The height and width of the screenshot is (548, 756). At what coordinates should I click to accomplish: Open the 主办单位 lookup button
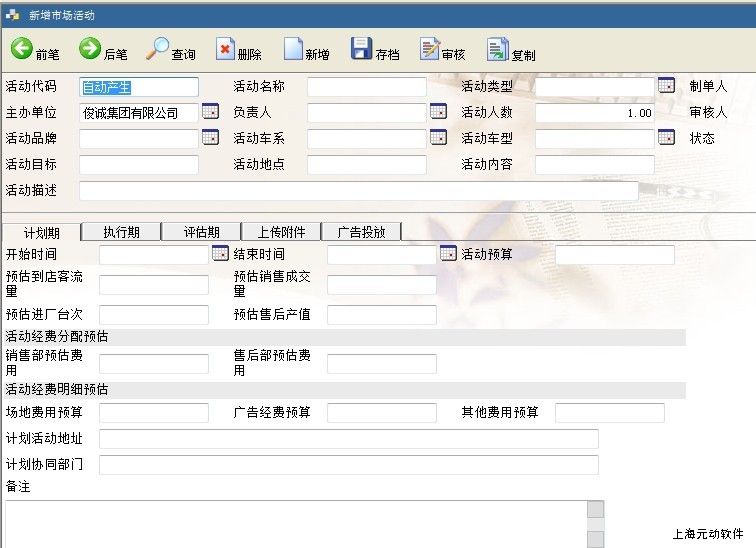pyautogui.click(x=210, y=112)
